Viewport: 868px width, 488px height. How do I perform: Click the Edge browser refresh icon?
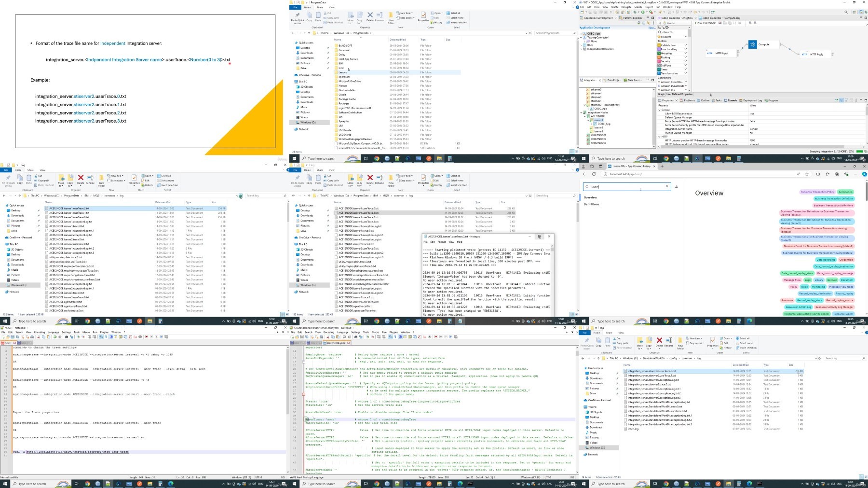click(594, 174)
